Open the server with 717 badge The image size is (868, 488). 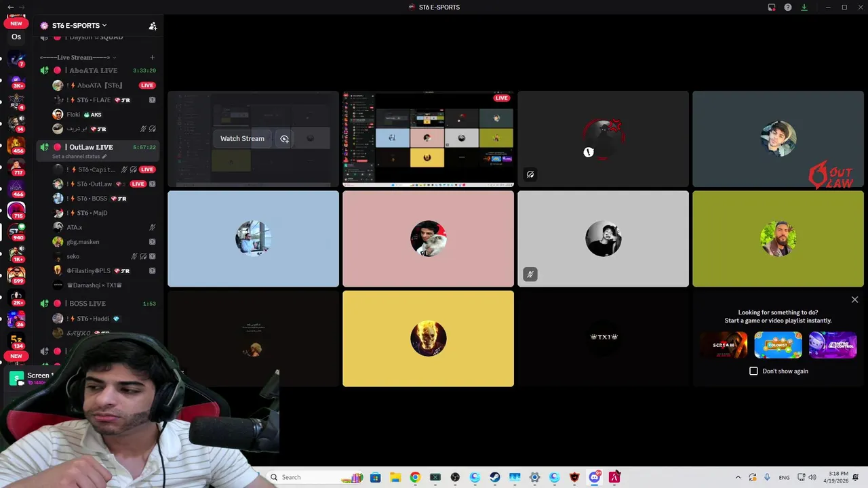click(16, 167)
